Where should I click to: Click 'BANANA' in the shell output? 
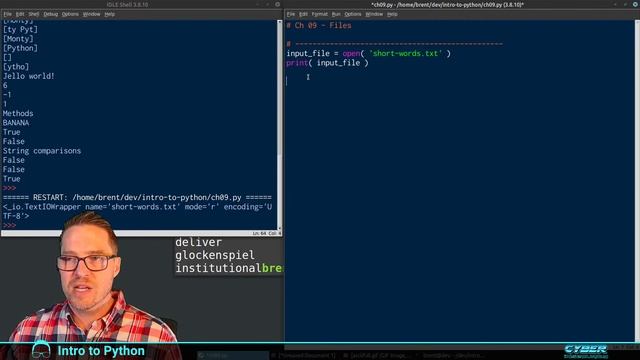(x=16, y=123)
